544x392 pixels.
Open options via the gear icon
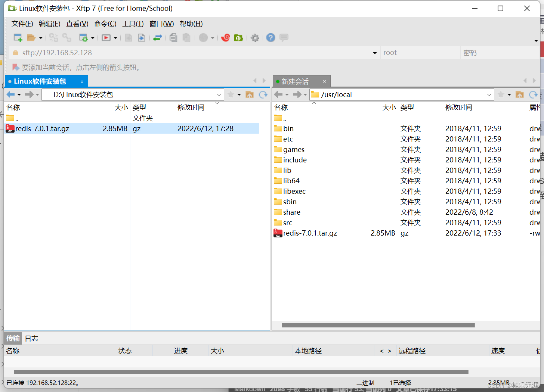[255, 38]
